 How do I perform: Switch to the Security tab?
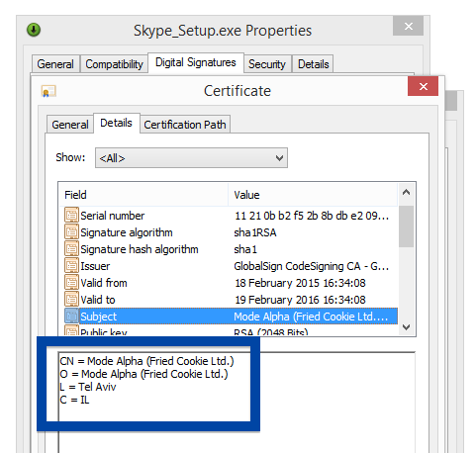[x=267, y=64]
